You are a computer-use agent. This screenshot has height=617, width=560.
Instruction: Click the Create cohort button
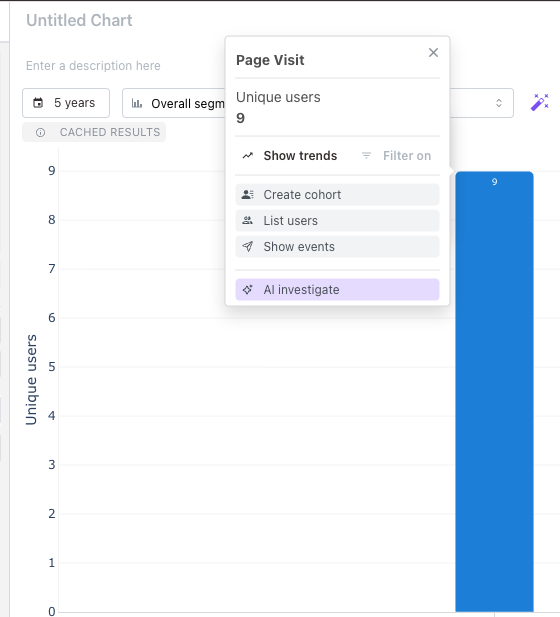tap(337, 194)
